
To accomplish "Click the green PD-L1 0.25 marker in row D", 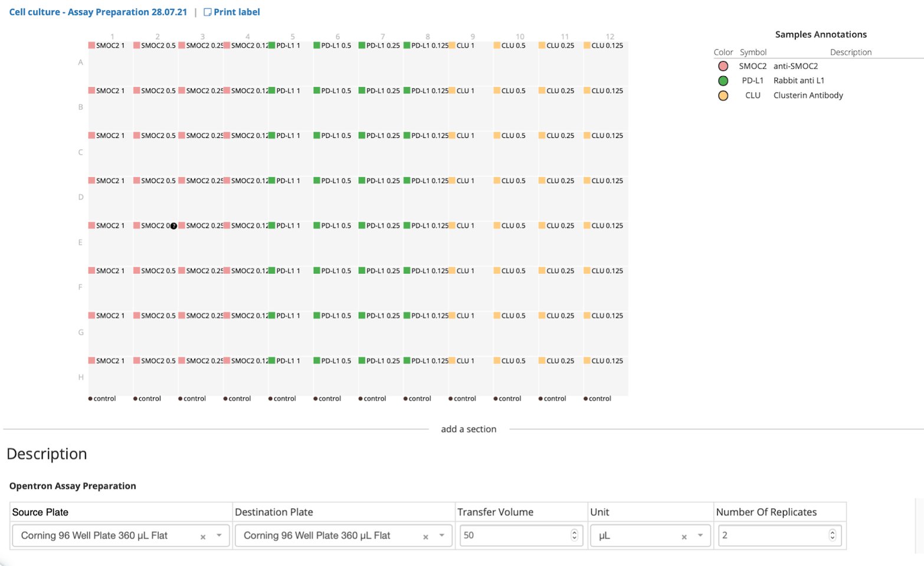I will tap(361, 181).
